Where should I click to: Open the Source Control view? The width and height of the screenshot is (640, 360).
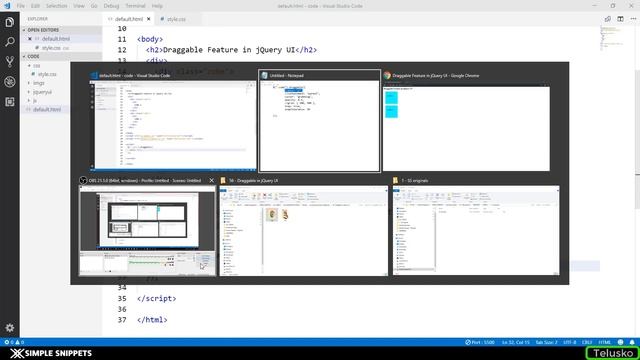coord(9,62)
